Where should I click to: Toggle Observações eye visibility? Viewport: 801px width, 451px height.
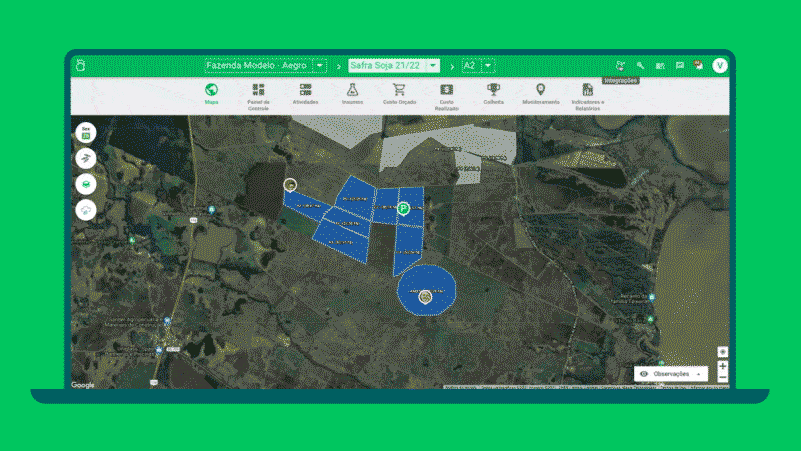pyautogui.click(x=645, y=373)
